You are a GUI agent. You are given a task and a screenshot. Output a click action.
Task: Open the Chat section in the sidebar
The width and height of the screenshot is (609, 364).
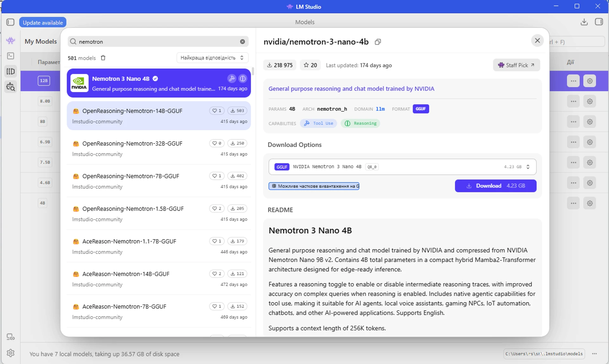click(x=10, y=41)
